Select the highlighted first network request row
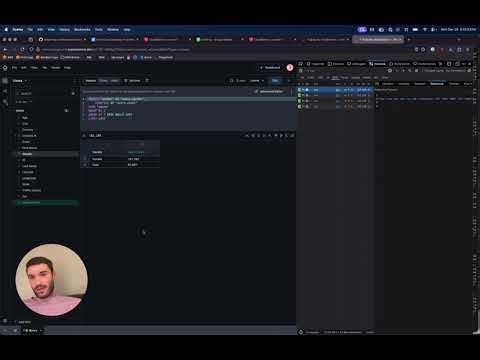The image size is (480, 360). point(335,90)
